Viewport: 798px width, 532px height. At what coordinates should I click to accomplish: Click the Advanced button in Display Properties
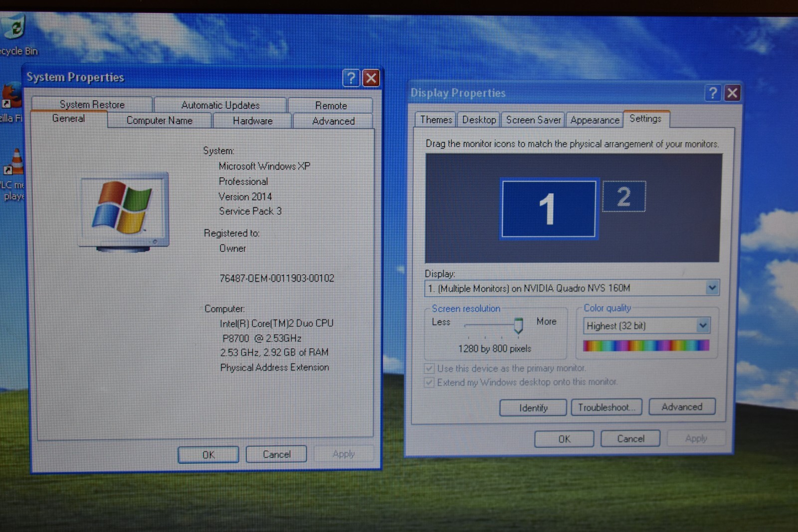682,407
